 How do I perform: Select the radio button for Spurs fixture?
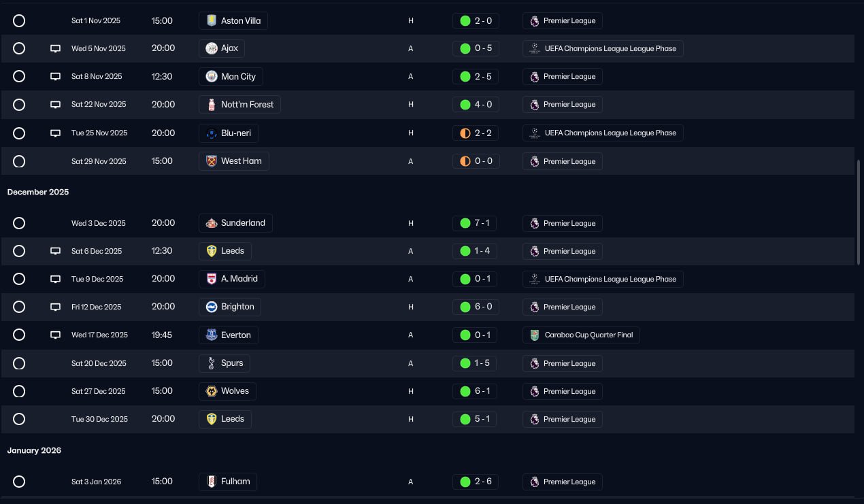click(19, 363)
